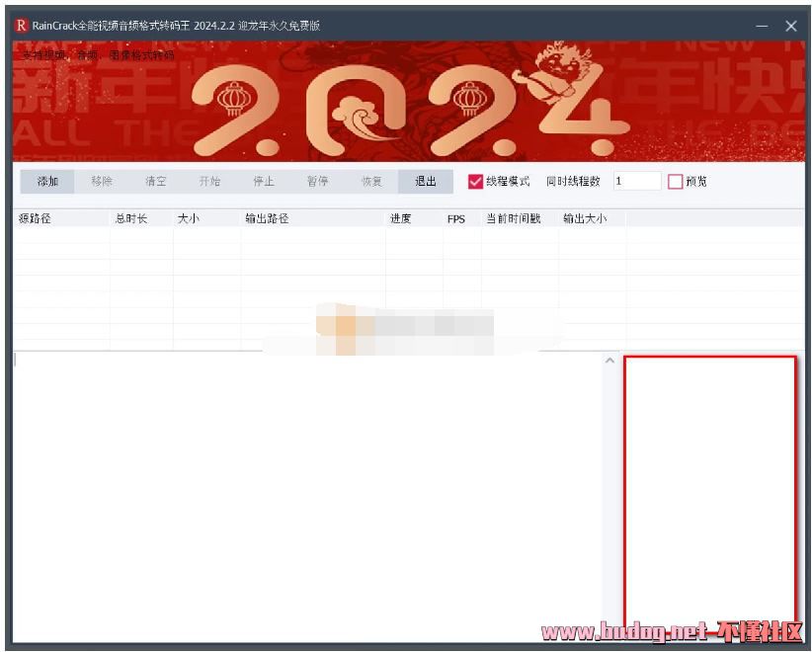Click the log scrollbar up arrow
This screenshot has height=652, width=812.
coord(610,361)
